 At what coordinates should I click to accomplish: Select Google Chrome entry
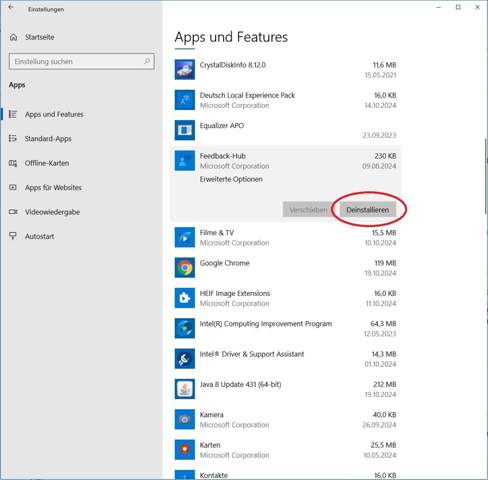tap(286, 268)
